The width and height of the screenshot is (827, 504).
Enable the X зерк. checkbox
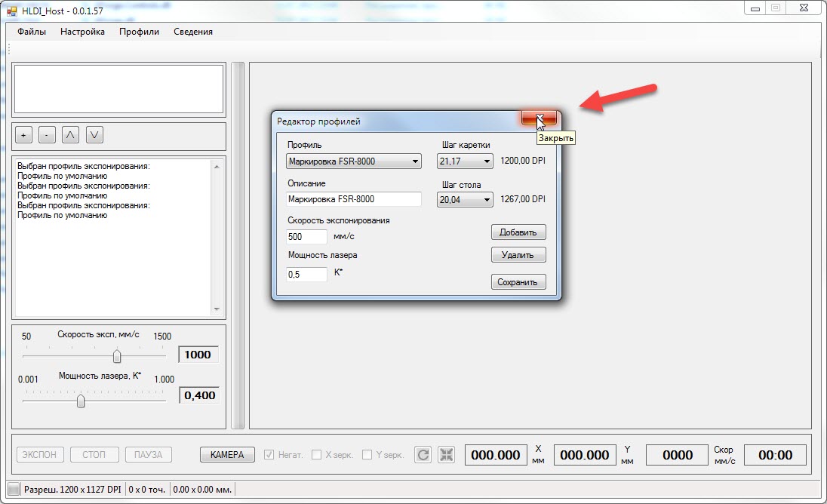point(316,454)
